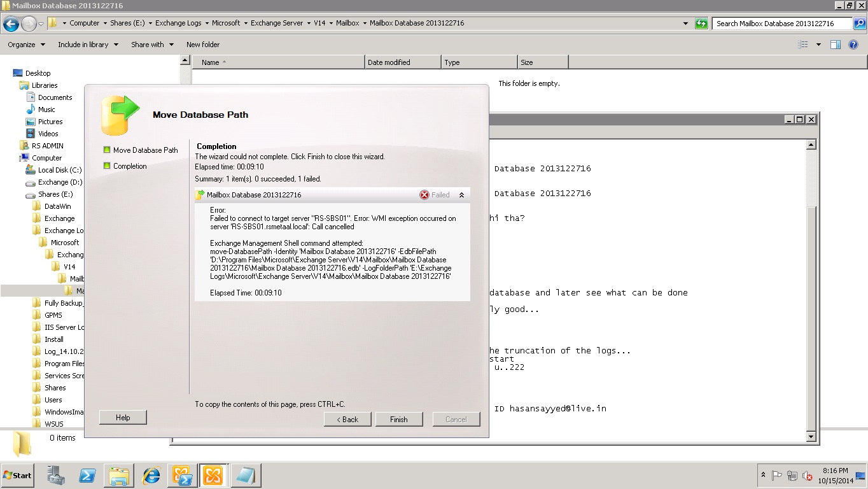Refresh the current folder view
The image size is (868, 489).
[701, 24]
